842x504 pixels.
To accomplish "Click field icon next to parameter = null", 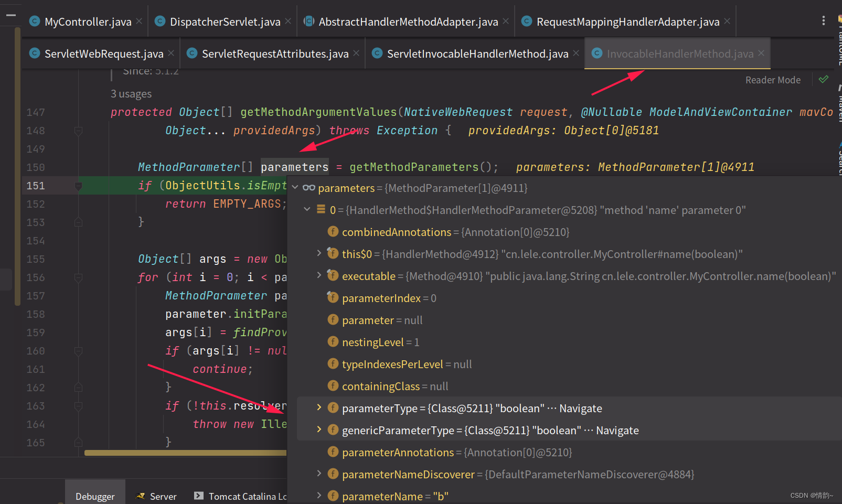I will (333, 319).
